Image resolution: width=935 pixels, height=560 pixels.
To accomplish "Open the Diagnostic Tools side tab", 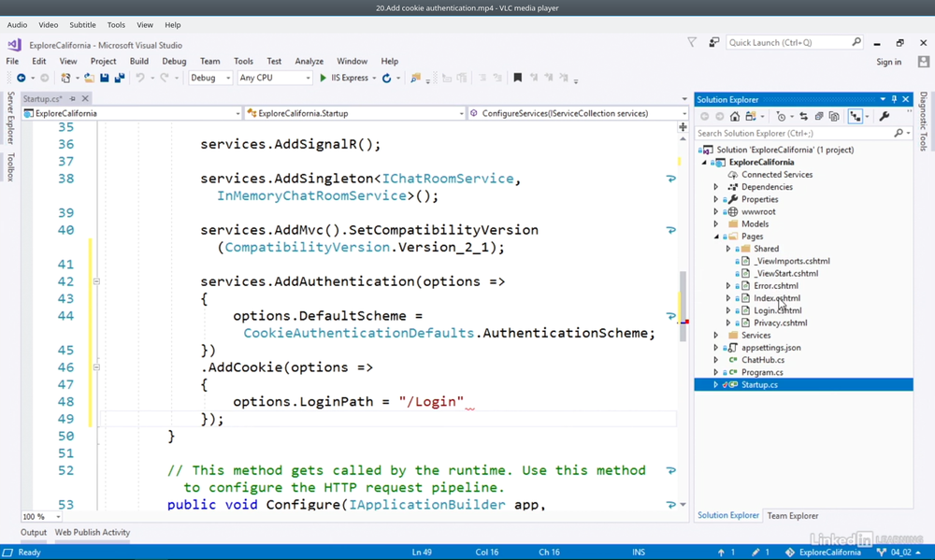I will [923, 121].
